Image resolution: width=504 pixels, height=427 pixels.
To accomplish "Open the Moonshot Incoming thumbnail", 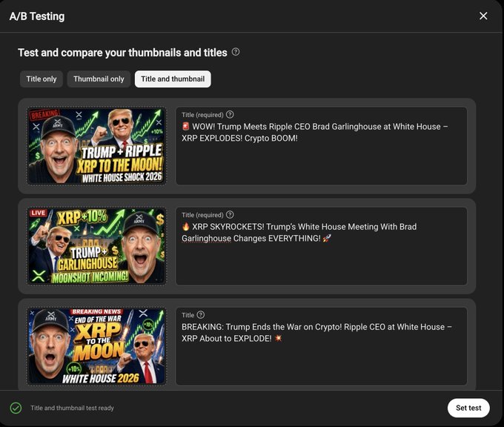I will pos(96,246).
